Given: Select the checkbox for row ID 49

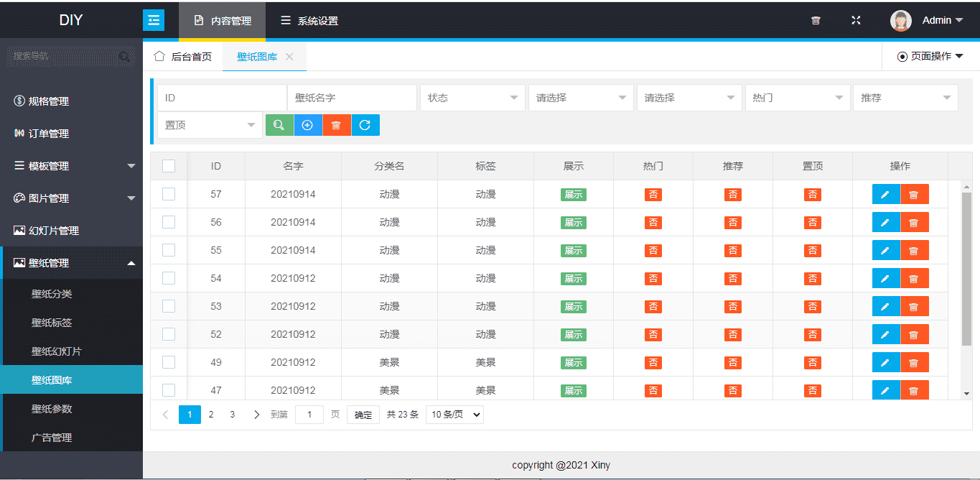Looking at the screenshot, I should tap(169, 362).
